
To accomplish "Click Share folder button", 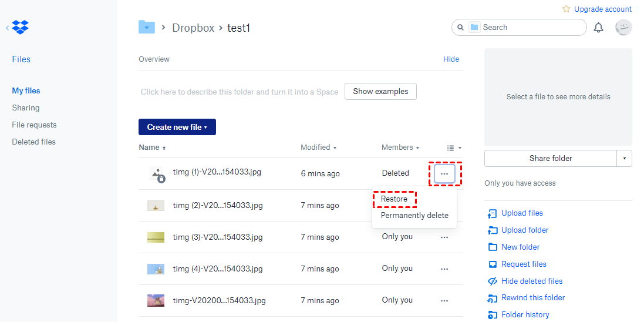I will [550, 158].
